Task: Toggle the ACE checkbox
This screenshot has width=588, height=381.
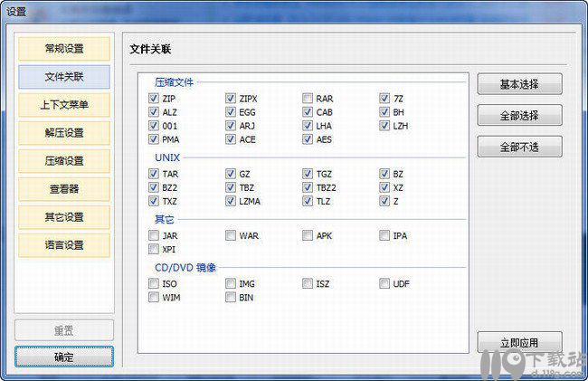Action: coord(231,139)
